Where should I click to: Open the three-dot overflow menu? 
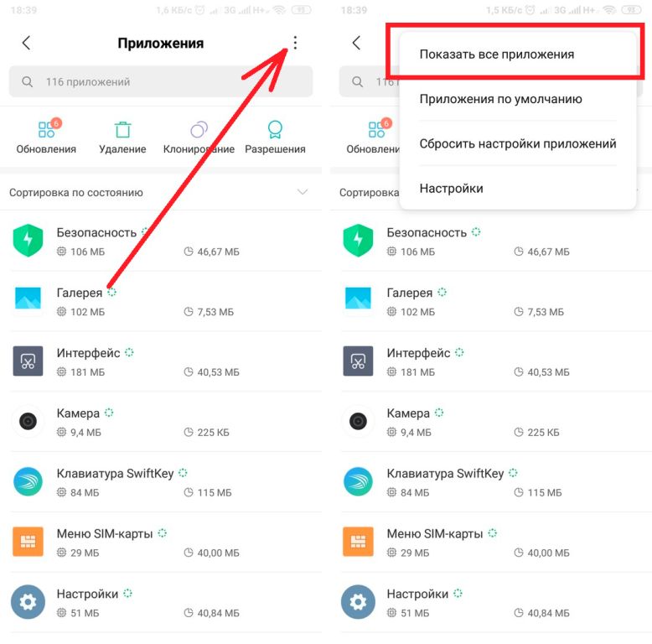[x=295, y=43]
